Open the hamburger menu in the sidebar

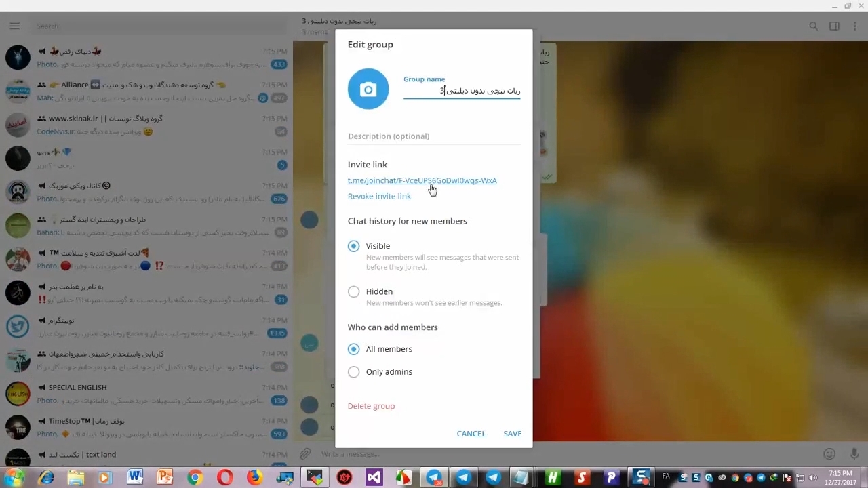(14, 26)
